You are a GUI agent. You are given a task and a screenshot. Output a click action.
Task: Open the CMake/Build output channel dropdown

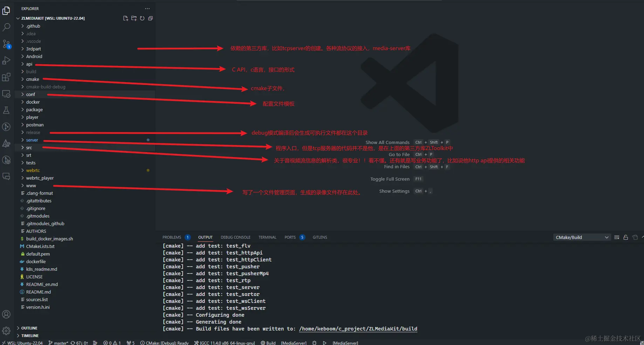click(582, 237)
